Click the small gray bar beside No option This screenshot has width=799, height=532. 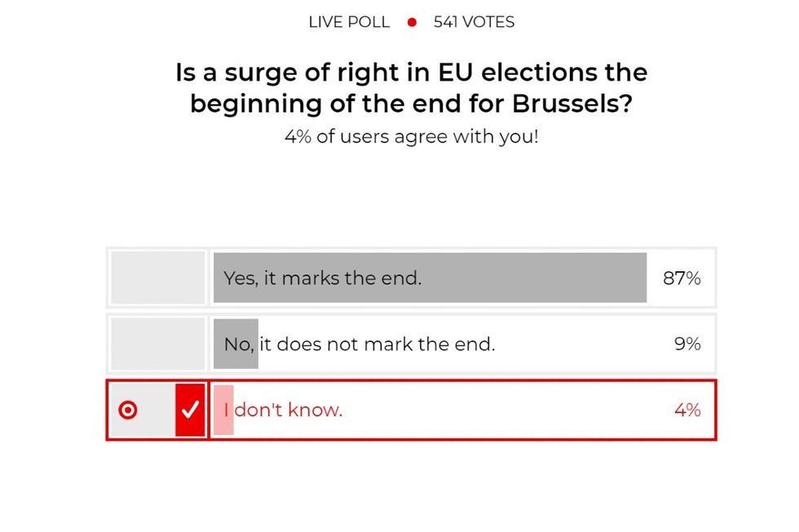pyautogui.click(x=236, y=343)
